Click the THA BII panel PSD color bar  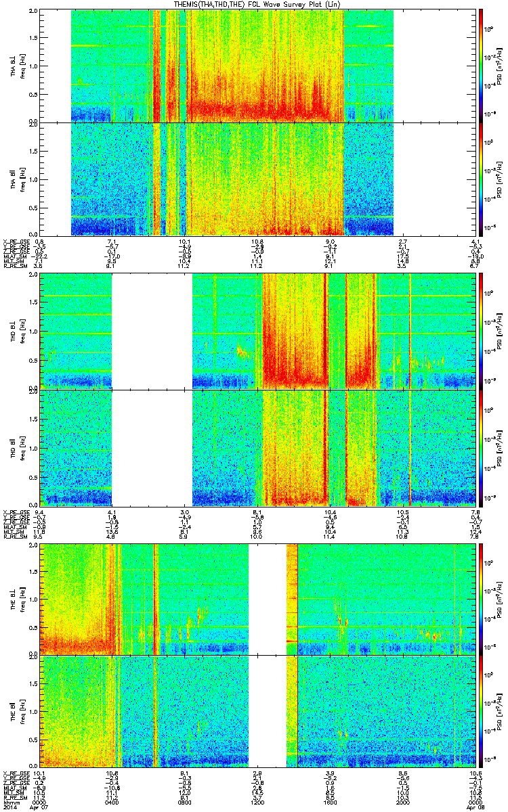(x=481, y=179)
